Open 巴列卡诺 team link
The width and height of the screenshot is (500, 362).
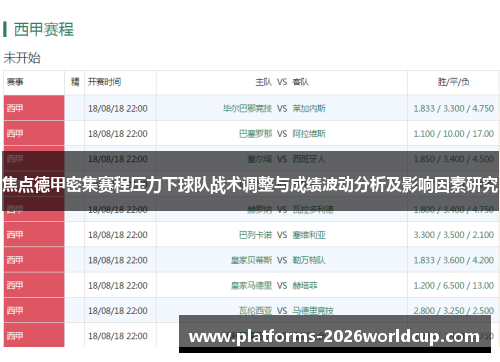pyautogui.click(x=256, y=235)
